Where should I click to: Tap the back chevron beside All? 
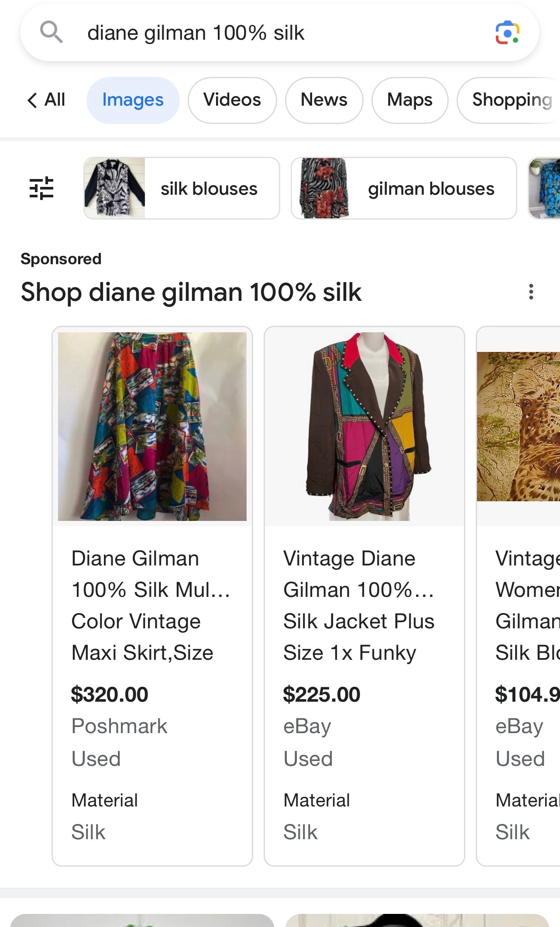click(32, 100)
